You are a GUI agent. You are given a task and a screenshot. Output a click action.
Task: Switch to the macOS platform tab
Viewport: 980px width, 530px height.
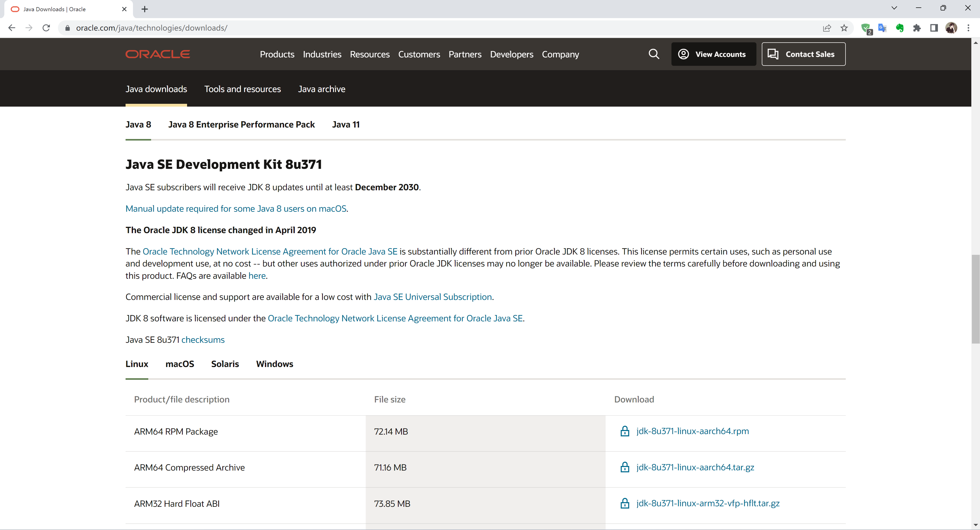click(x=180, y=364)
